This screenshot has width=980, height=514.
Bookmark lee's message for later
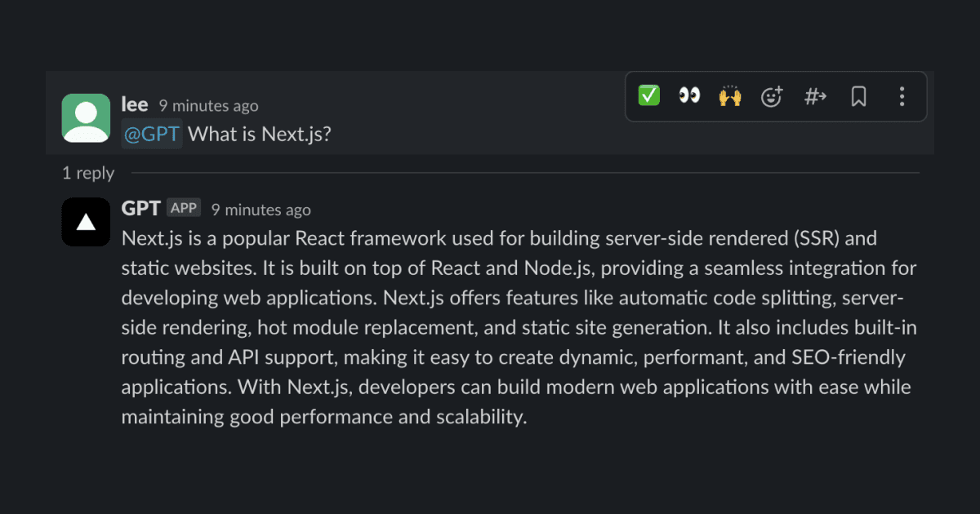pyautogui.click(x=858, y=96)
